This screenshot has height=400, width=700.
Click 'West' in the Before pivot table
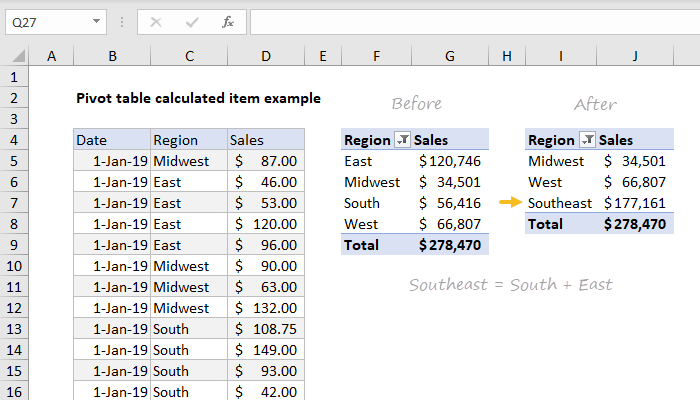(361, 224)
